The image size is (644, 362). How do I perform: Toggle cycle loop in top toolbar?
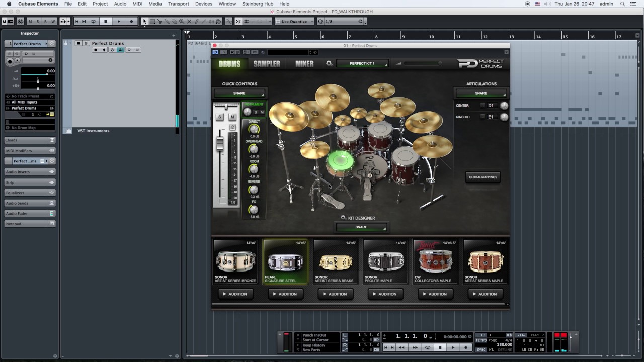coord(93,22)
